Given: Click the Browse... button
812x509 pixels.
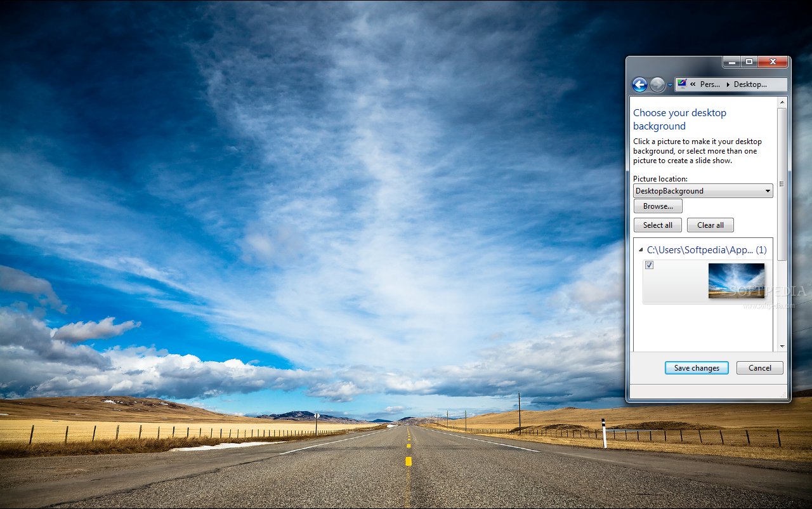Looking at the screenshot, I should [658, 206].
